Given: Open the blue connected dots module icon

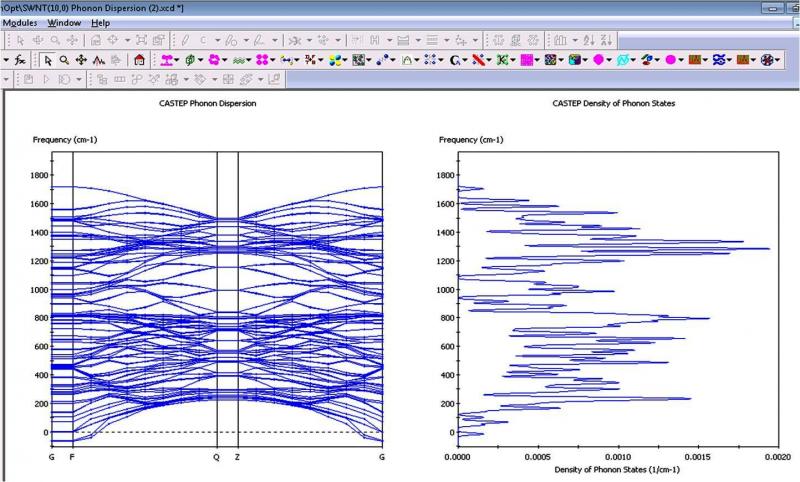Looking at the screenshot, I should [x=383, y=60].
